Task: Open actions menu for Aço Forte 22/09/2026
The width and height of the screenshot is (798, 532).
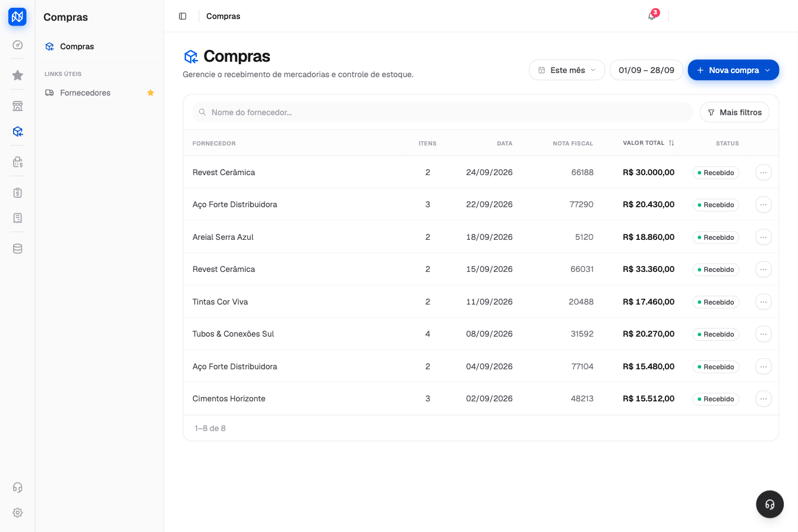Action: tap(764, 204)
